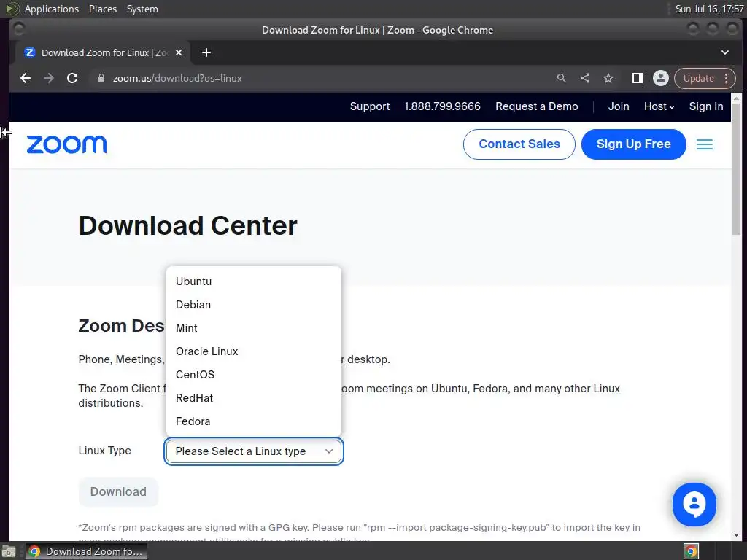
Task: Click the address bar URL
Action: coord(177,78)
